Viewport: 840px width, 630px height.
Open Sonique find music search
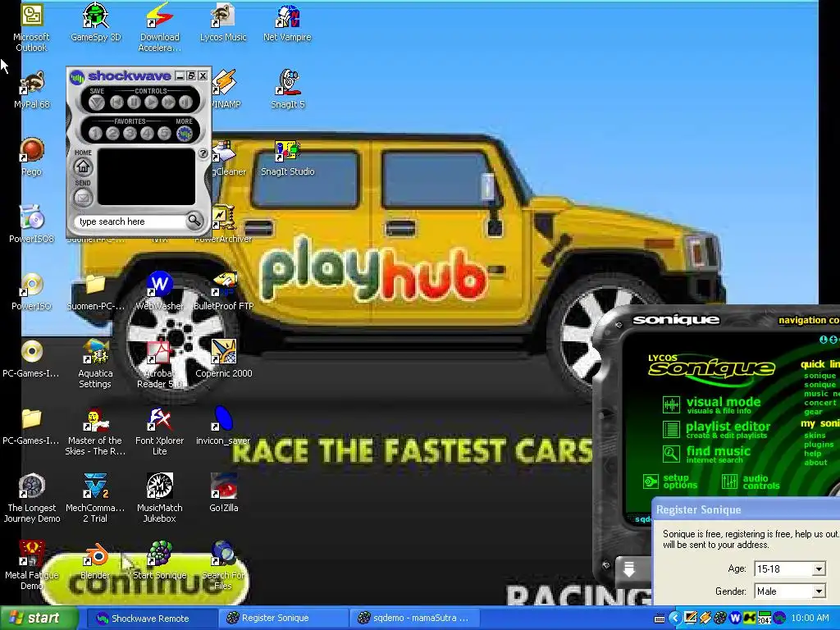point(719,454)
